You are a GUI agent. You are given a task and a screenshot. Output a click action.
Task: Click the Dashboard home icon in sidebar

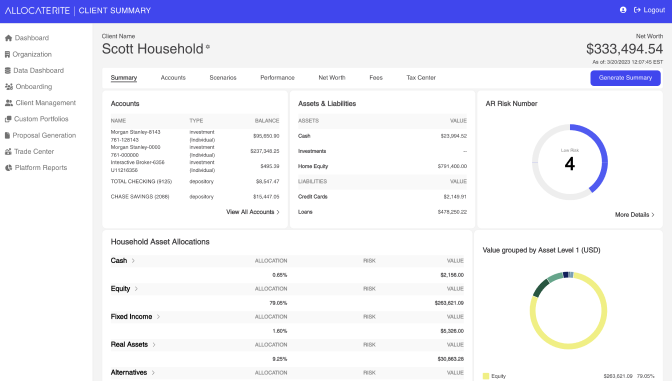(x=8, y=38)
